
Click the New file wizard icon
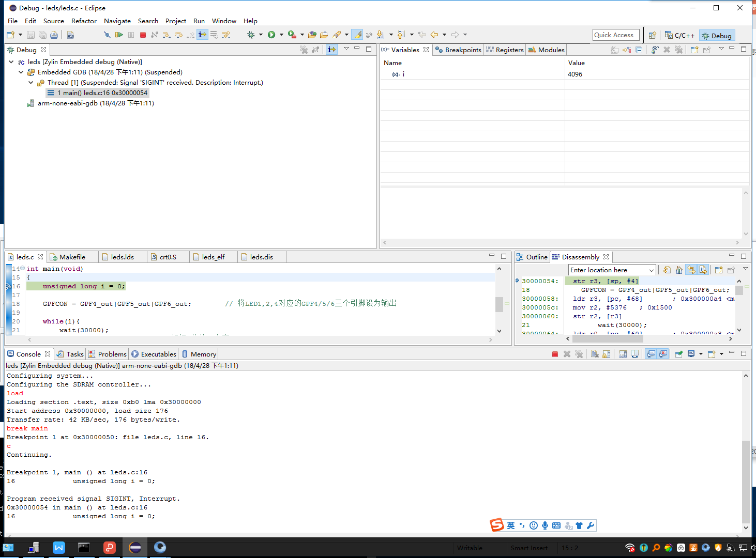(x=10, y=35)
